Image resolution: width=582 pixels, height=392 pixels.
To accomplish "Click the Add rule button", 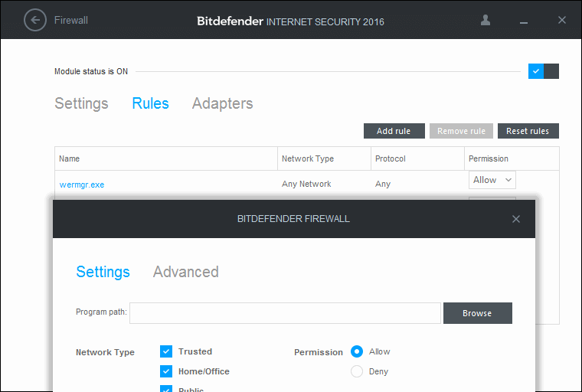I will [x=394, y=131].
